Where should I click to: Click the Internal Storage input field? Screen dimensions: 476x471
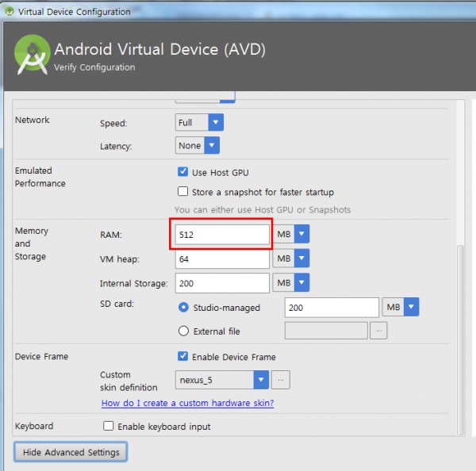222,283
